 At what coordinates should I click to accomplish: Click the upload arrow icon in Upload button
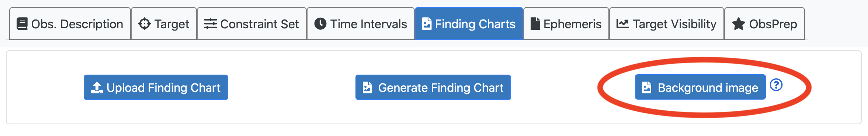(97, 87)
